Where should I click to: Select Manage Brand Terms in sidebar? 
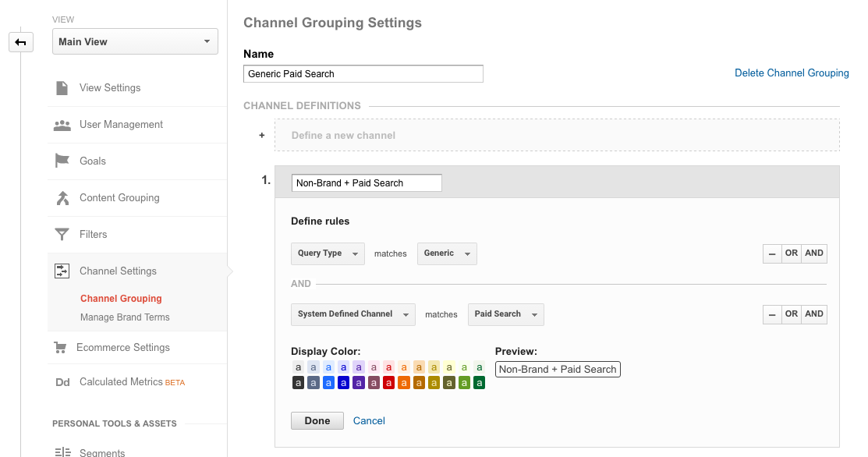click(125, 317)
